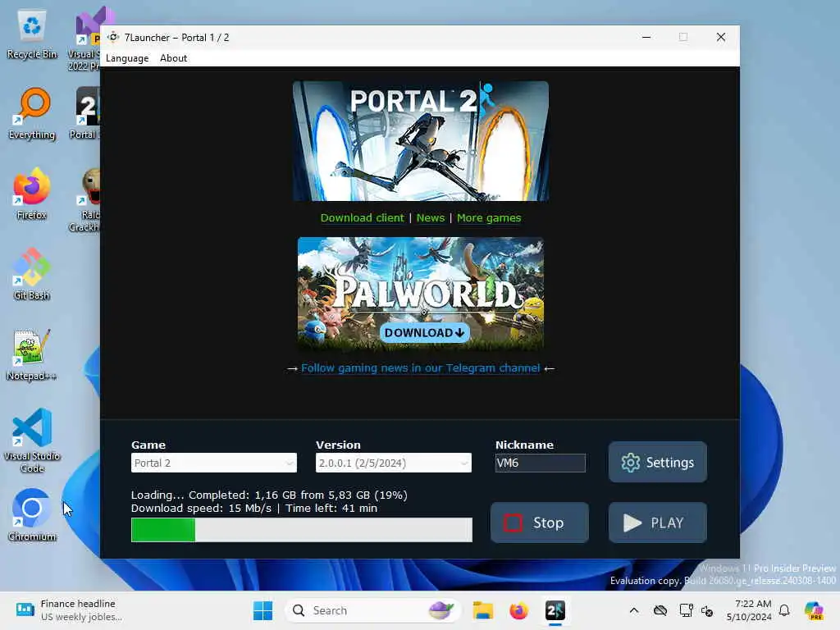Open the notifications bell
840x630 pixels.
coord(784,610)
